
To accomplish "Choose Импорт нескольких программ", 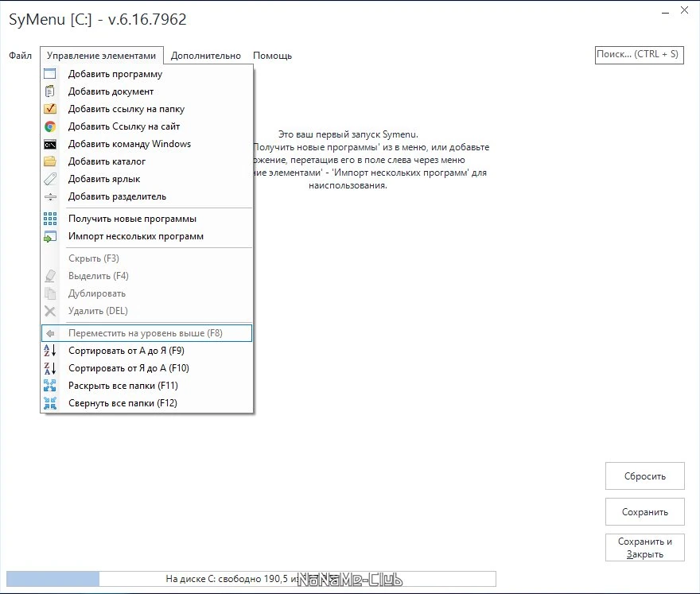I will pos(146,236).
